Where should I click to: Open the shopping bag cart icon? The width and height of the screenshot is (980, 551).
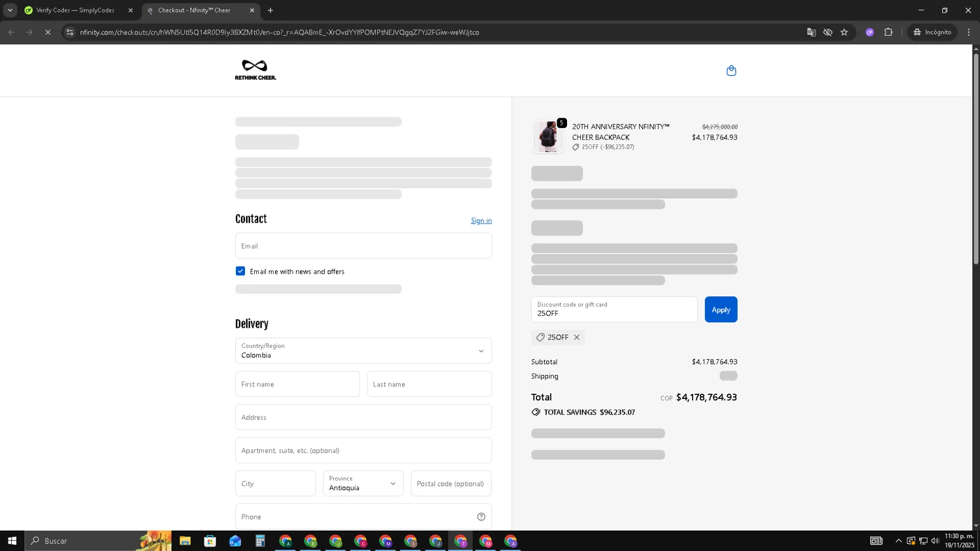pos(731,71)
